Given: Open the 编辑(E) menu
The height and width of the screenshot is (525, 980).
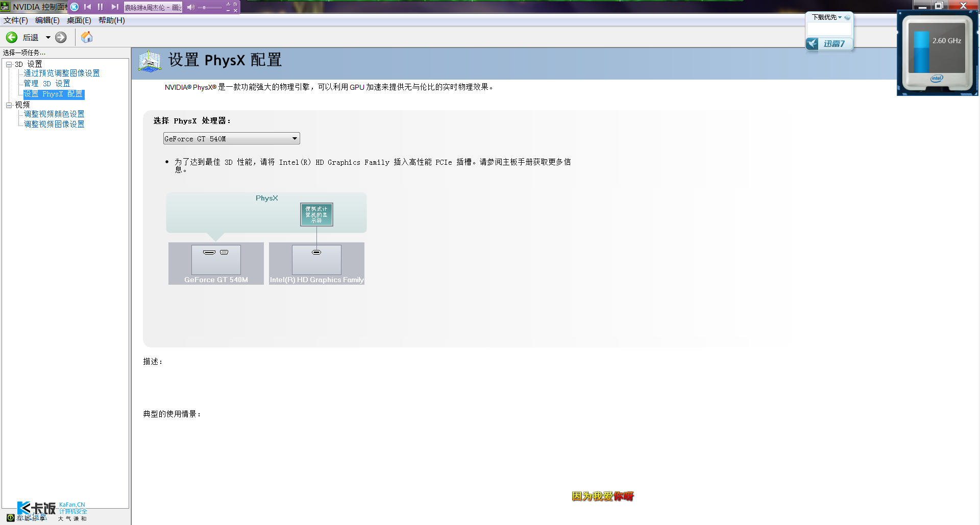Looking at the screenshot, I should coord(47,20).
